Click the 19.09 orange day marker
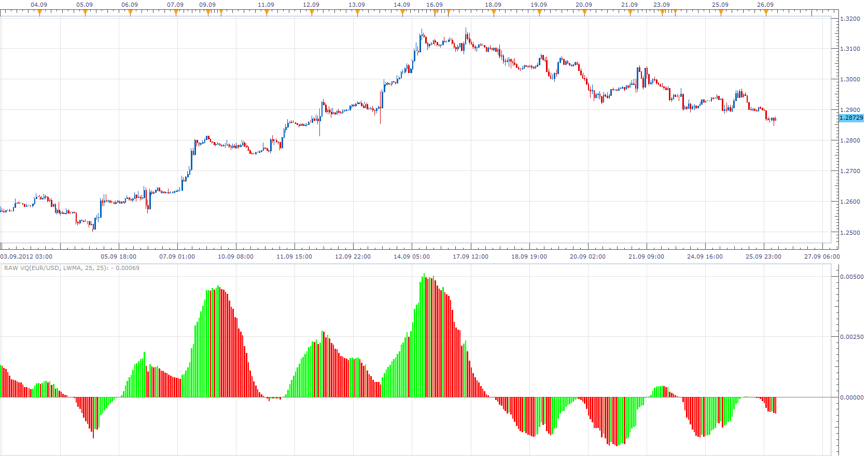Viewport: 868px width, 456px height. [x=539, y=13]
